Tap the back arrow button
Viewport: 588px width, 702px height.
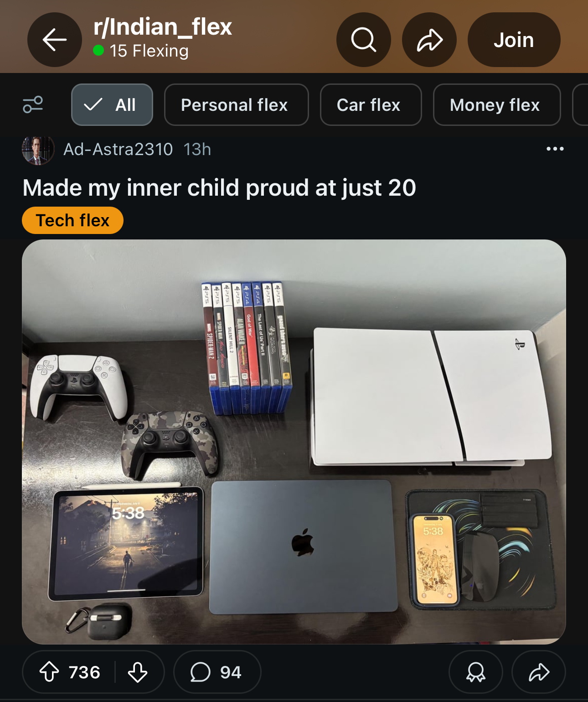tap(55, 40)
